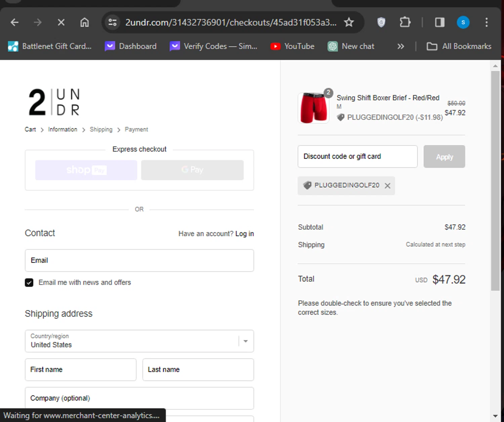Toggle the browser side panel icon

[x=440, y=23]
